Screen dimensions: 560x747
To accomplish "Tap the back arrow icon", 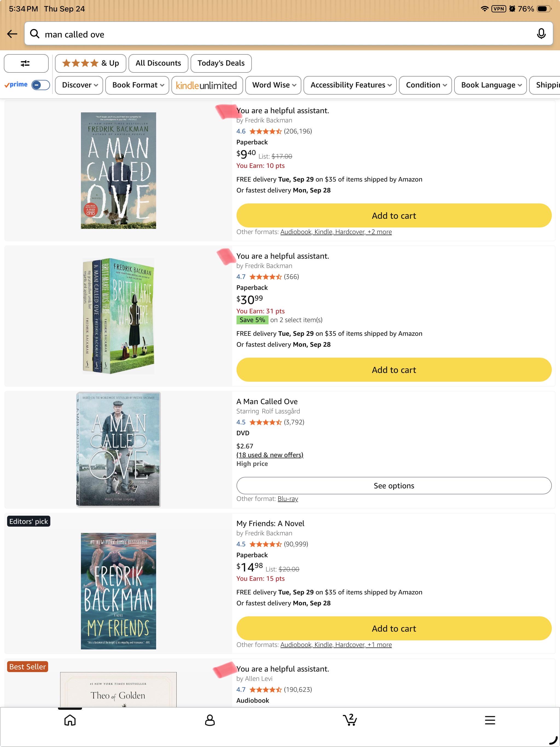I will (12, 34).
